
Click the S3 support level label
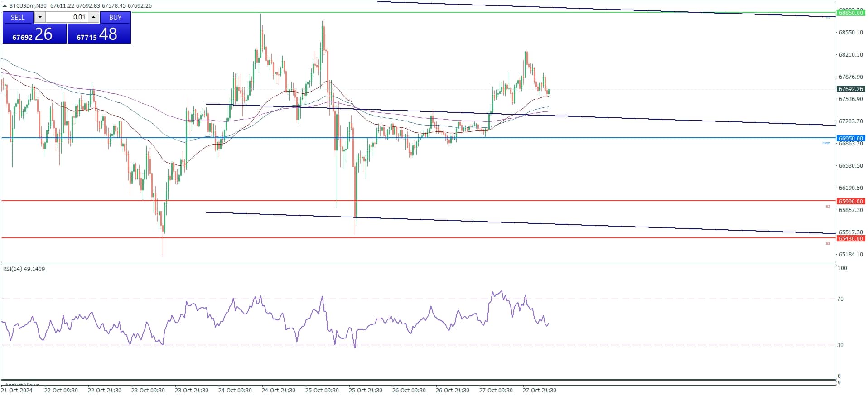click(828, 244)
